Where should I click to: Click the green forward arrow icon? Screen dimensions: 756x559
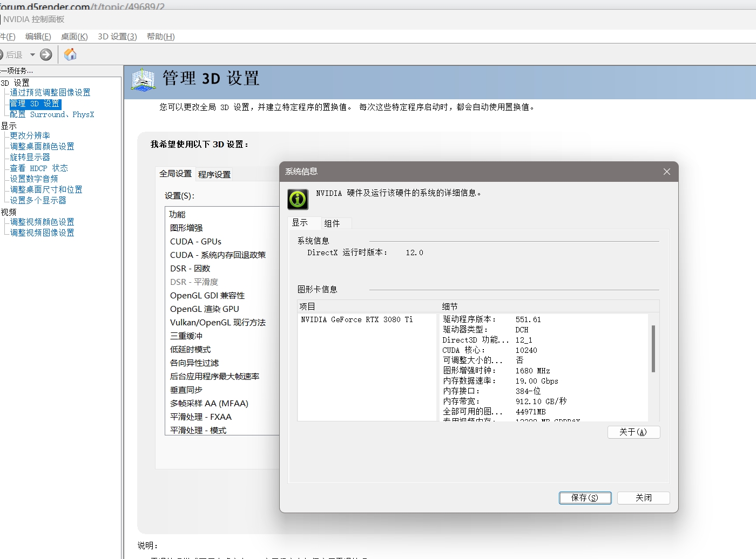[46, 54]
